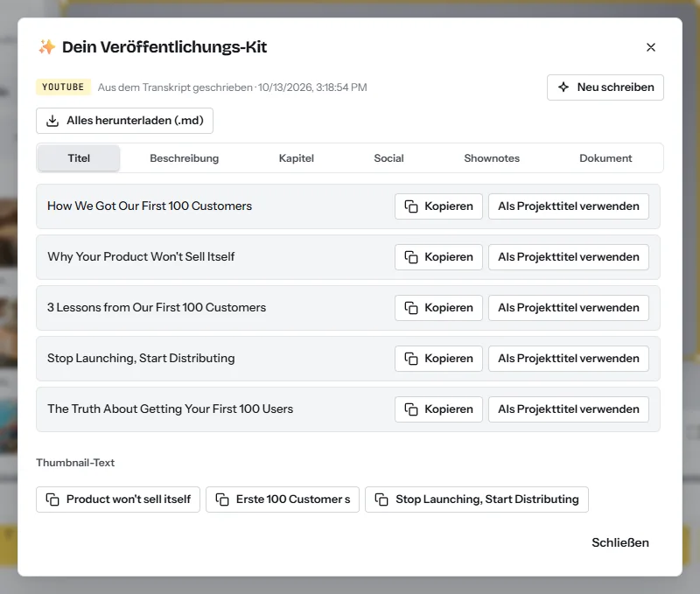Image resolution: width=700 pixels, height=594 pixels.
Task: Click the YOUTUBE badge label
Action: (63, 87)
